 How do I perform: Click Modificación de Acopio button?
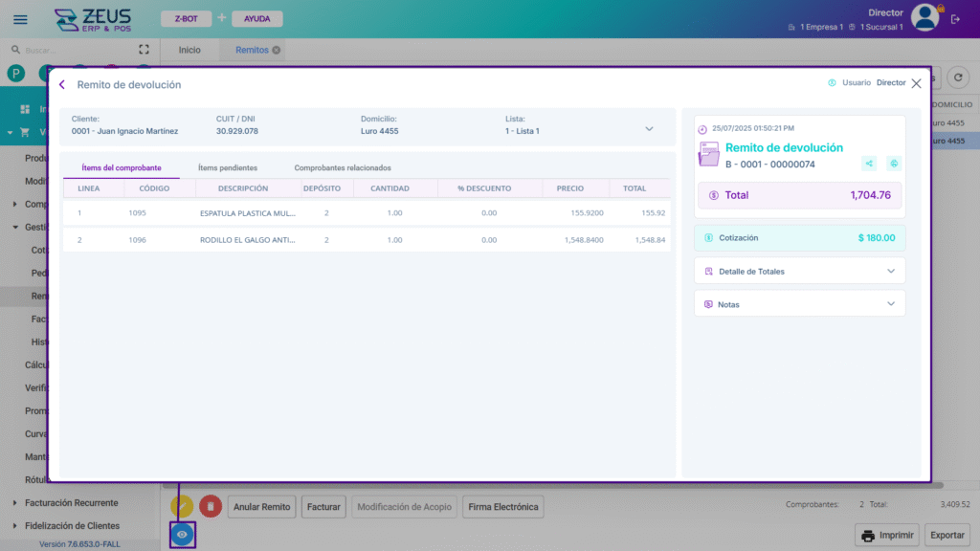405,507
